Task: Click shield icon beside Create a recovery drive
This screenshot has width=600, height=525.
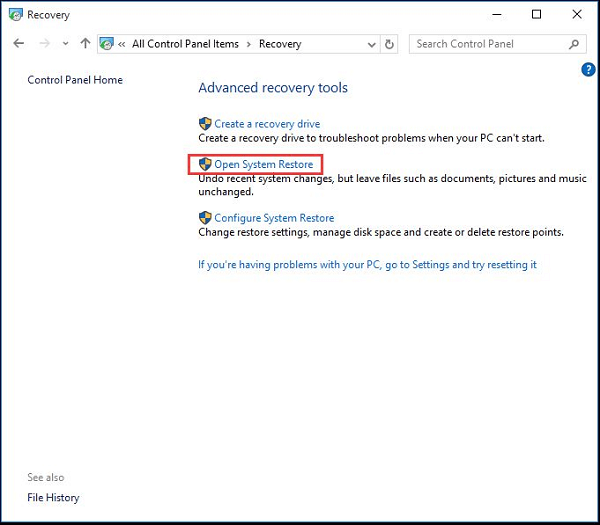Action: tap(205, 124)
